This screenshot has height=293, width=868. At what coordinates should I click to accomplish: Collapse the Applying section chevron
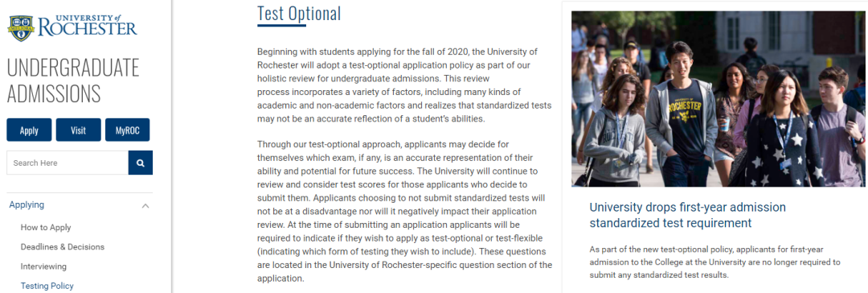(145, 206)
